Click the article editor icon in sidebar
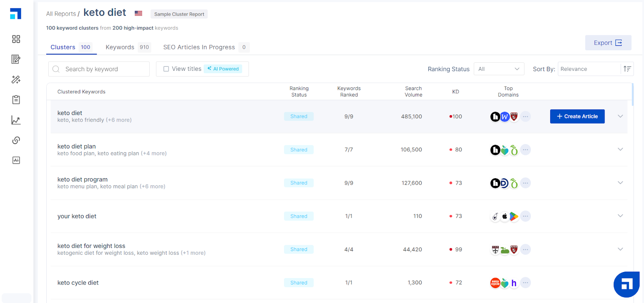 pos(16,59)
